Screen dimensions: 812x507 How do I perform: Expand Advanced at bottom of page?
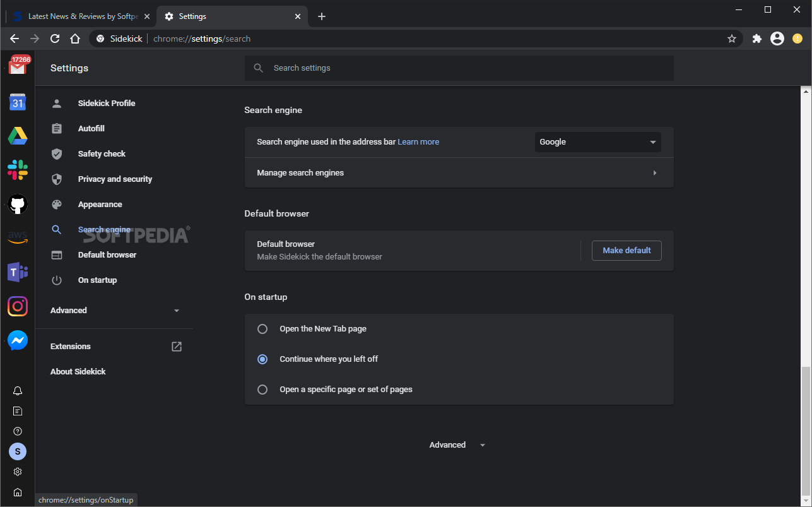(457, 445)
